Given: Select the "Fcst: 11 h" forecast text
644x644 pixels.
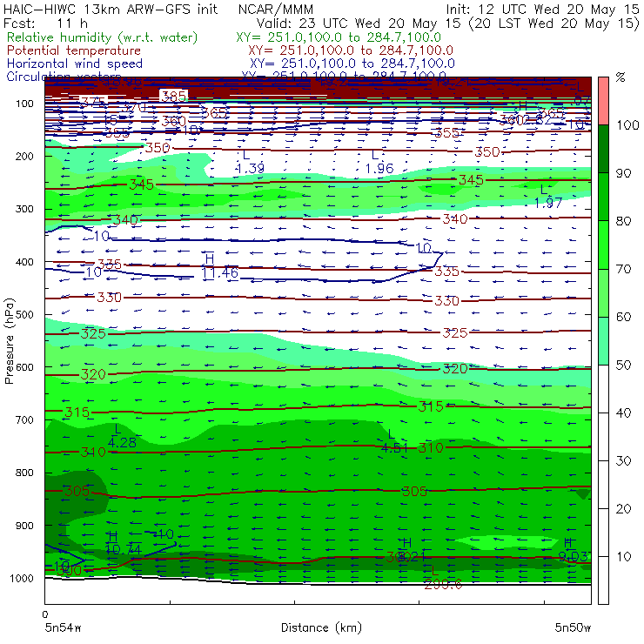Looking at the screenshot, I should click(45, 23).
